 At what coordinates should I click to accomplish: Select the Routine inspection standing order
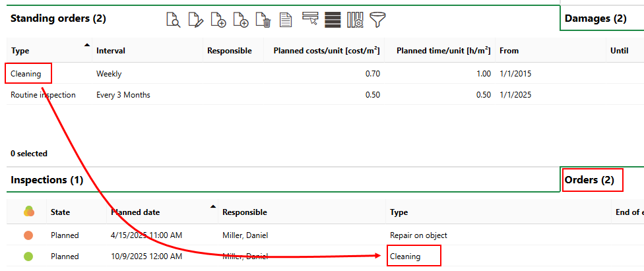pos(43,95)
